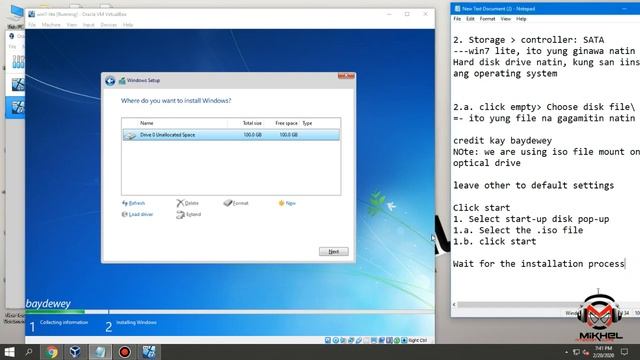Screen dimensions: 640x360
Task: Click the hard disk activity icon in VM status bar
Action: (x=328, y=340)
